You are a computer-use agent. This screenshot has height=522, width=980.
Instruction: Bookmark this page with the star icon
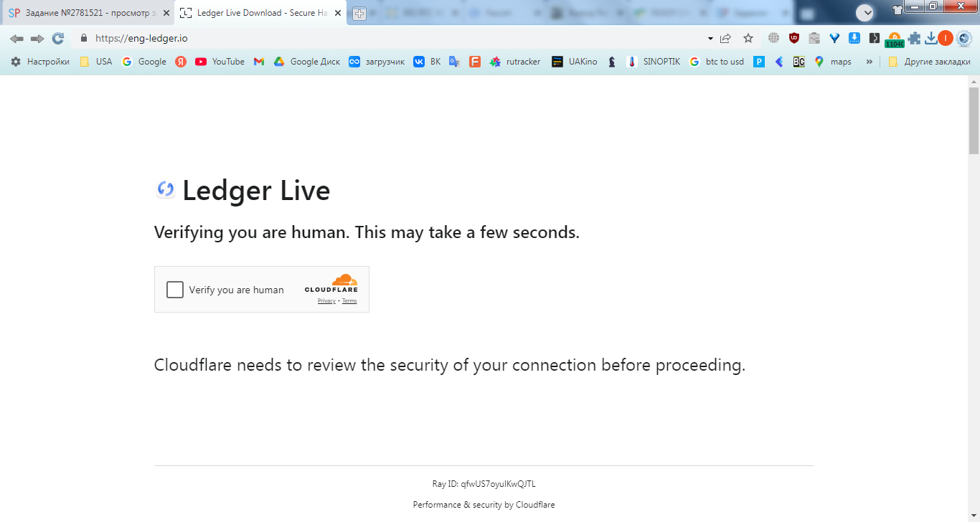tap(748, 39)
